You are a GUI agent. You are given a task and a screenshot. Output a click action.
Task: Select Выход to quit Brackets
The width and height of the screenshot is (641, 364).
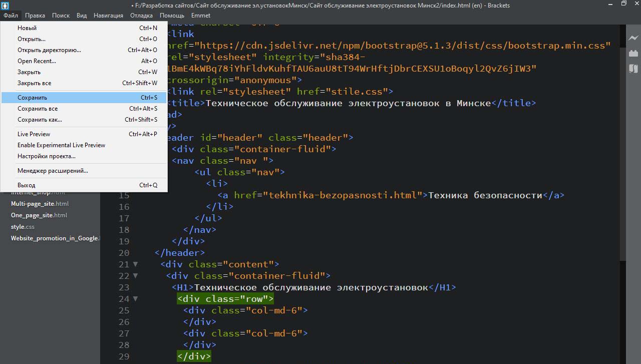pyautogui.click(x=26, y=185)
